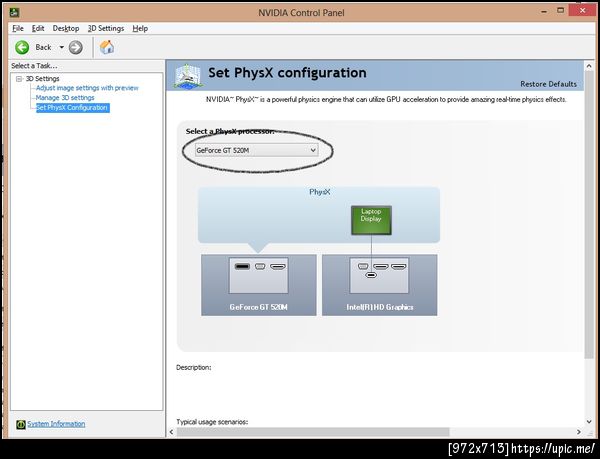Collapse the 3D Settings tree node

[19, 79]
